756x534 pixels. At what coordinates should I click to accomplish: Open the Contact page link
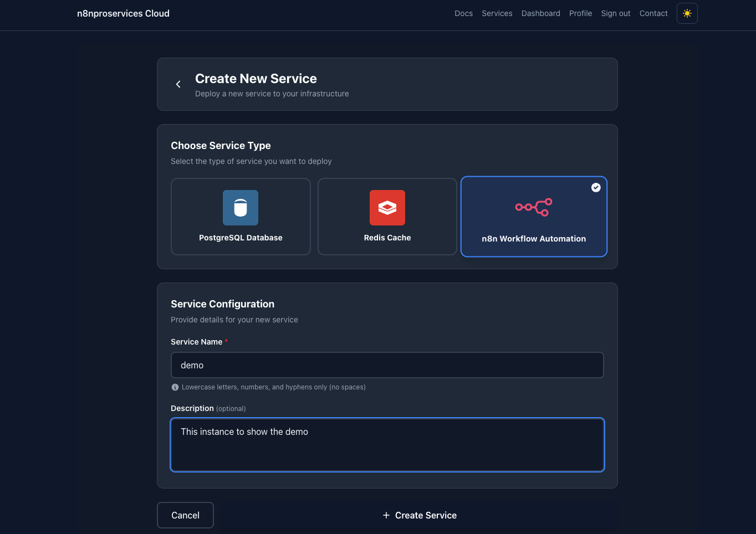[x=653, y=13]
